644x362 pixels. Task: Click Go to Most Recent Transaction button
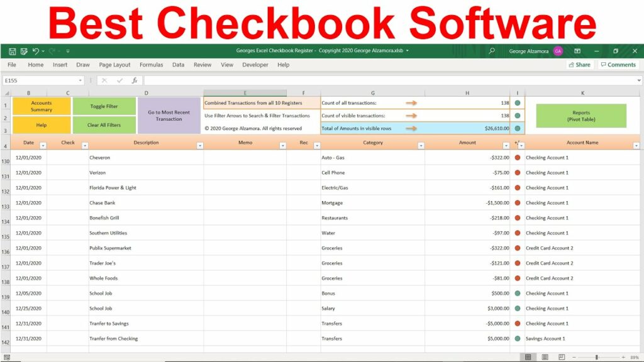coord(169,116)
